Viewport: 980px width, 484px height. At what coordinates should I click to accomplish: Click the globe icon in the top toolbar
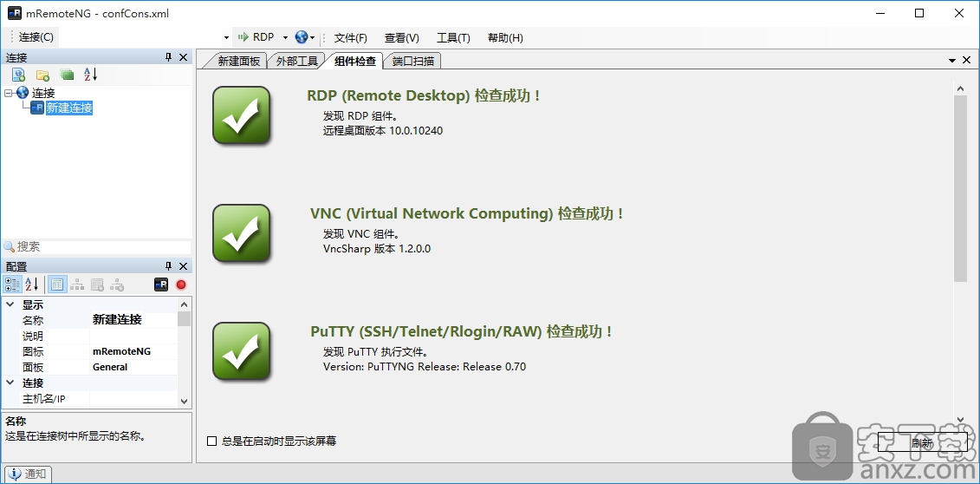pyautogui.click(x=302, y=37)
